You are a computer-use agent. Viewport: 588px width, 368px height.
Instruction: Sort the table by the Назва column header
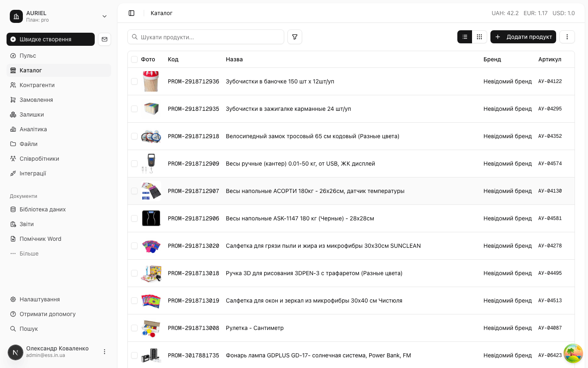(x=234, y=59)
